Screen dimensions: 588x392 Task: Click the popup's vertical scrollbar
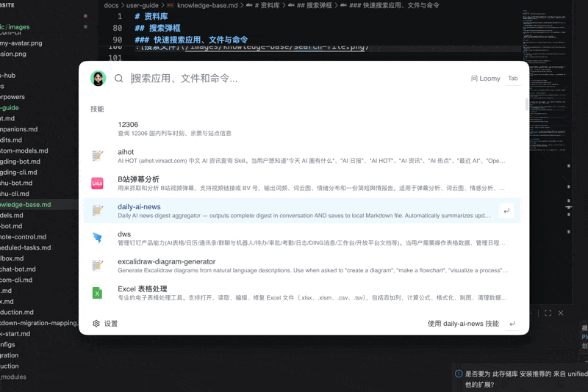click(526, 104)
